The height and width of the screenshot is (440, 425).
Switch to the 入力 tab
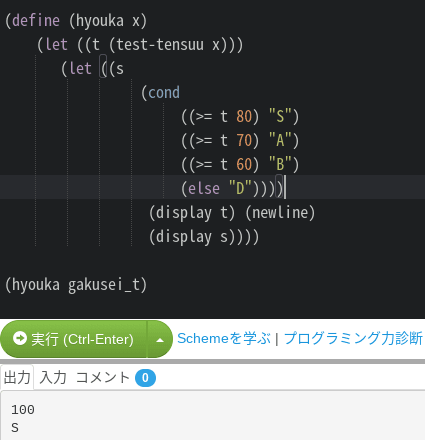tap(53, 378)
